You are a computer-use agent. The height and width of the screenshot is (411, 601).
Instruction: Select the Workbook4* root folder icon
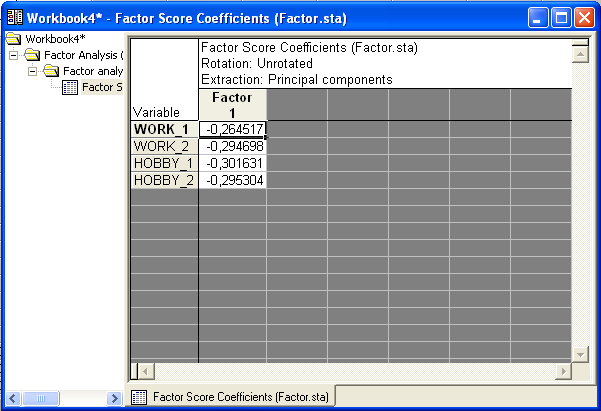click(x=13, y=39)
